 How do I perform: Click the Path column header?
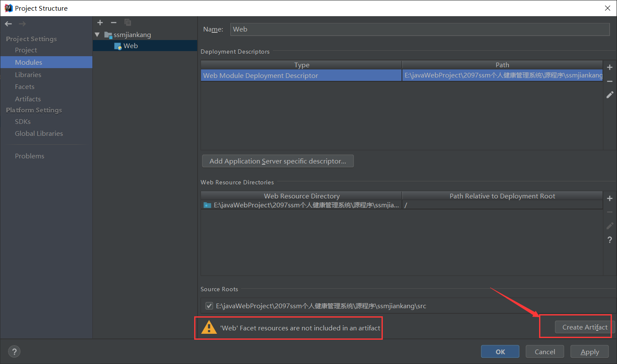pos(502,65)
